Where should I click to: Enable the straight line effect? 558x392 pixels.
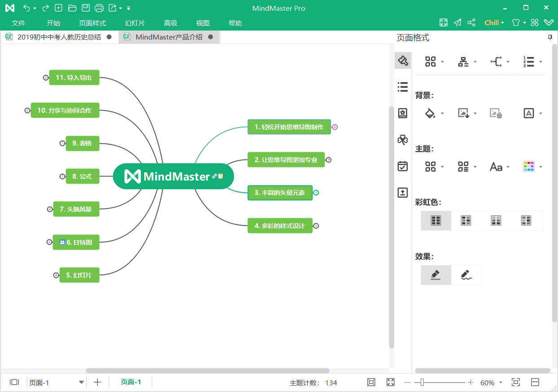click(x=436, y=275)
